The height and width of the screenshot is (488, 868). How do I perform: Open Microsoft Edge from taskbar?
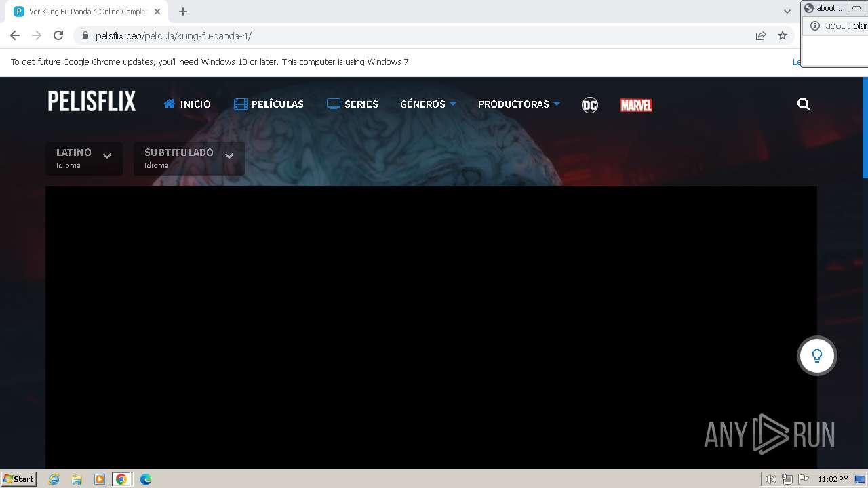(145, 479)
